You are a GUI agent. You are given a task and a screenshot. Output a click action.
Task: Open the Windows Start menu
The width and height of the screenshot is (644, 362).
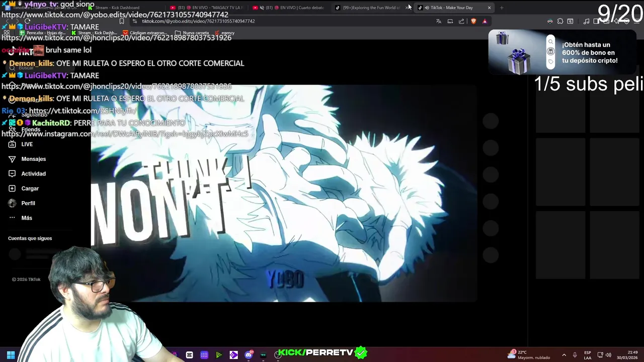tap(11, 355)
